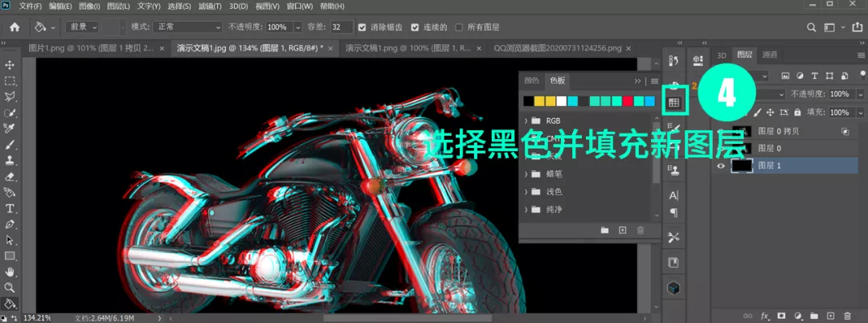Pick the black swatch

(x=529, y=101)
